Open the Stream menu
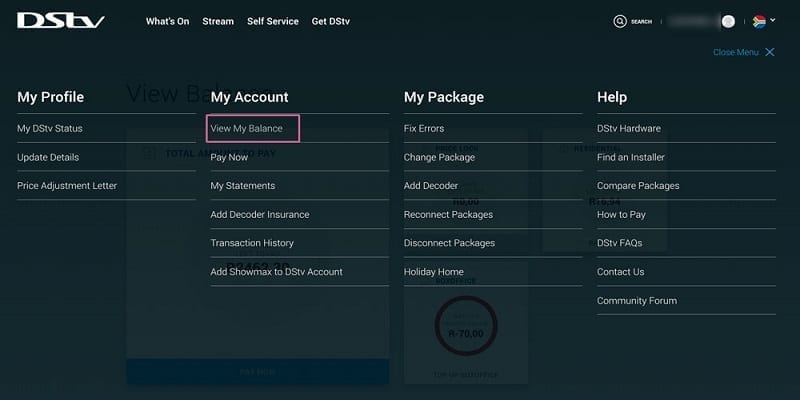The image size is (800, 400). [x=218, y=21]
